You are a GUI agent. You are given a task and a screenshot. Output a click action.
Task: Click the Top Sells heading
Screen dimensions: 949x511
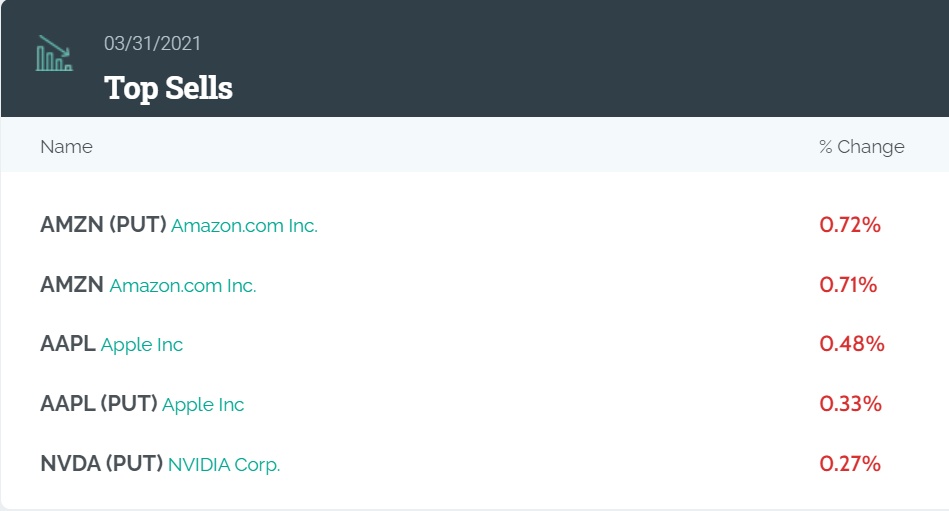[x=168, y=88]
